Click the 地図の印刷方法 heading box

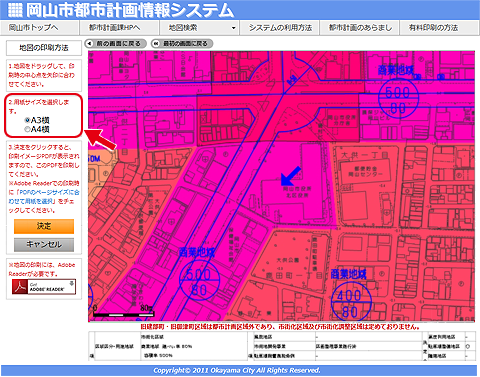click(44, 48)
